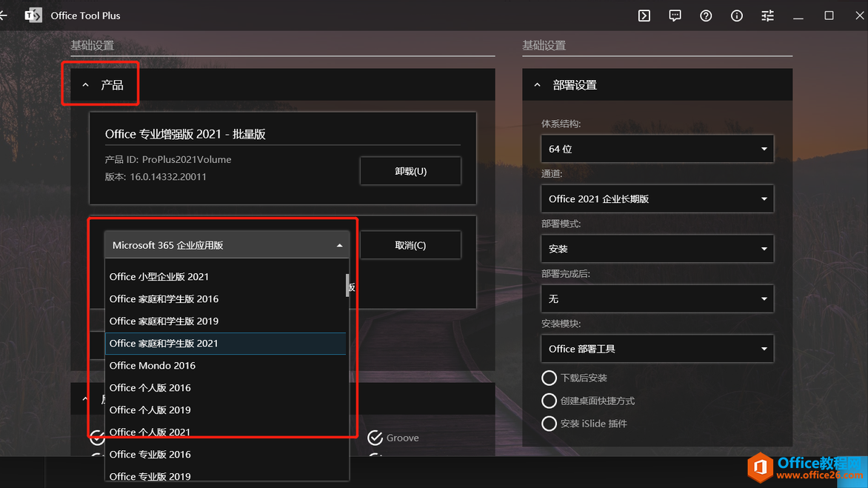The height and width of the screenshot is (488, 868).
Task: Select Office 小型企业版 2021 from list
Action: point(225,277)
